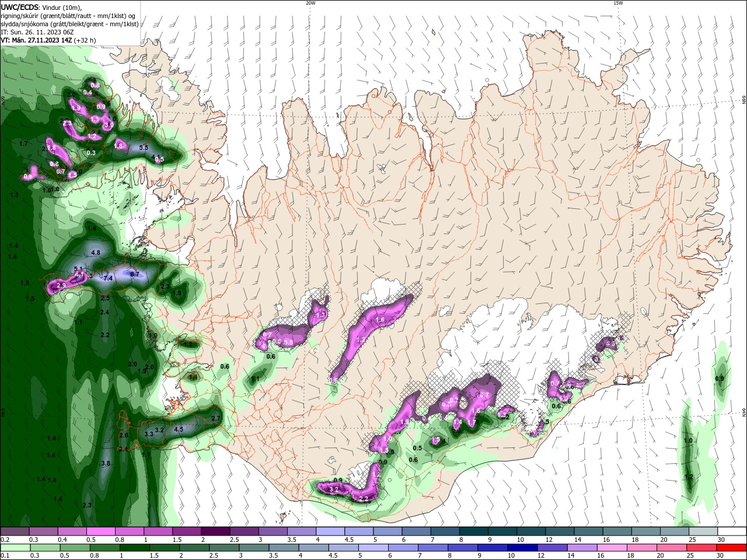Click the snow legend label 0.2
Image resolution: width=747 pixels, height=560 pixels.
pyautogui.click(x=4, y=540)
